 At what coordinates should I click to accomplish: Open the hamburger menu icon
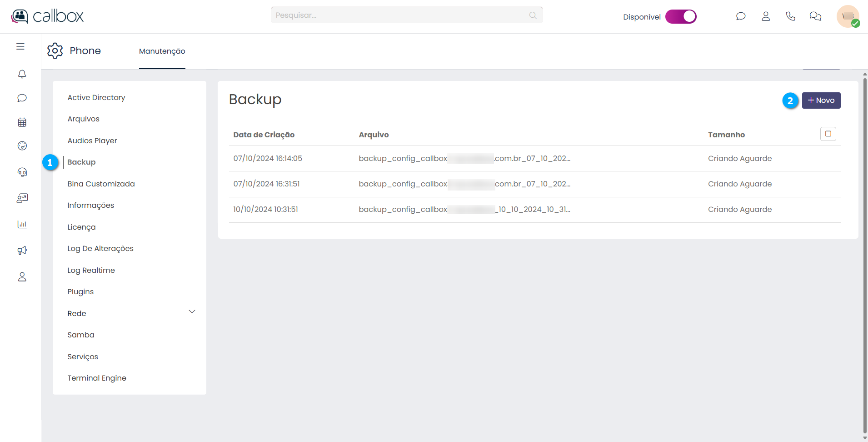[x=20, y=46]
